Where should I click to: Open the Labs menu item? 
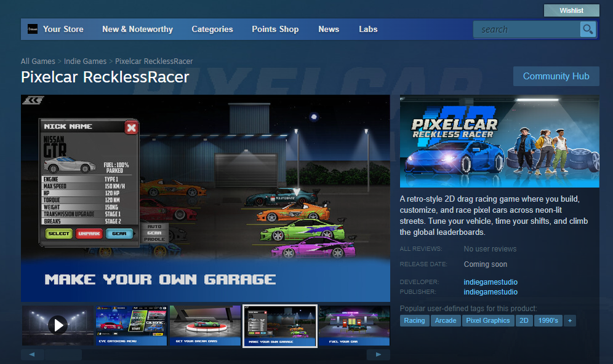(x=368, y=29)
